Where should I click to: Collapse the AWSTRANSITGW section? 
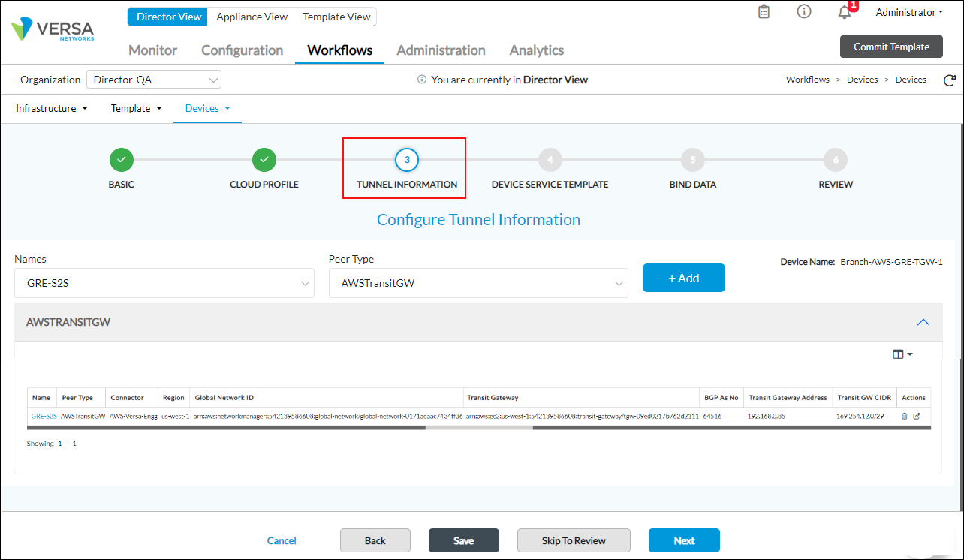pos(923,322)
